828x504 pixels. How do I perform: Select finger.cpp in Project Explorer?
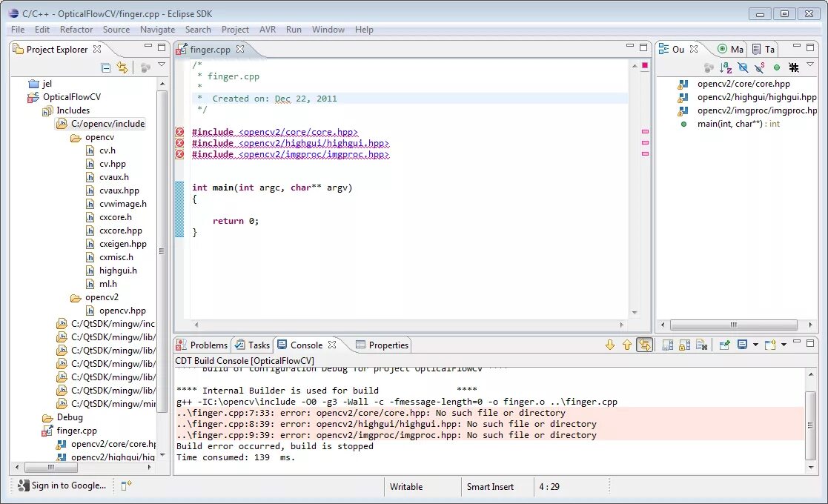69,431
